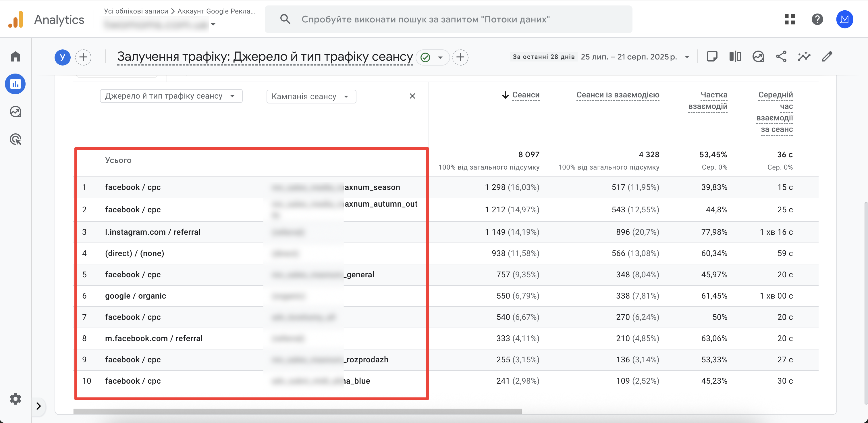This screenshot has height=423, width=868.
Task: Sort by the 'Сеанси' column header
Action: (526, 95)
